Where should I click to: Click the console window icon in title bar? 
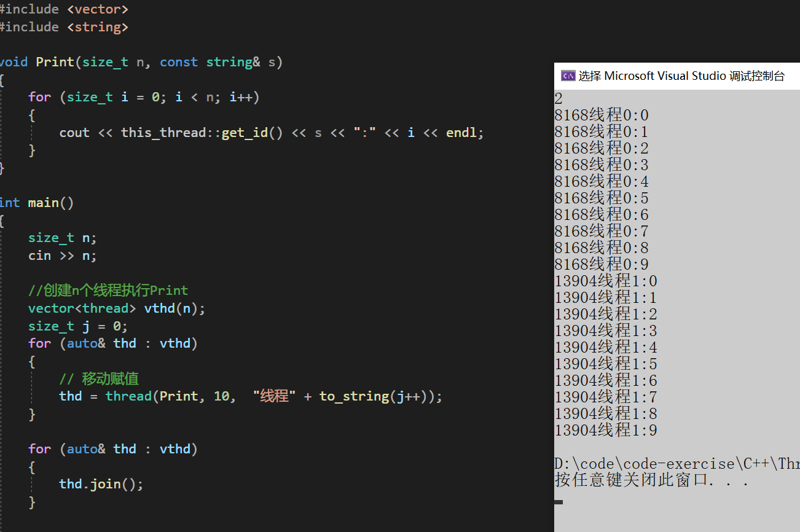[x=568, y=76]
